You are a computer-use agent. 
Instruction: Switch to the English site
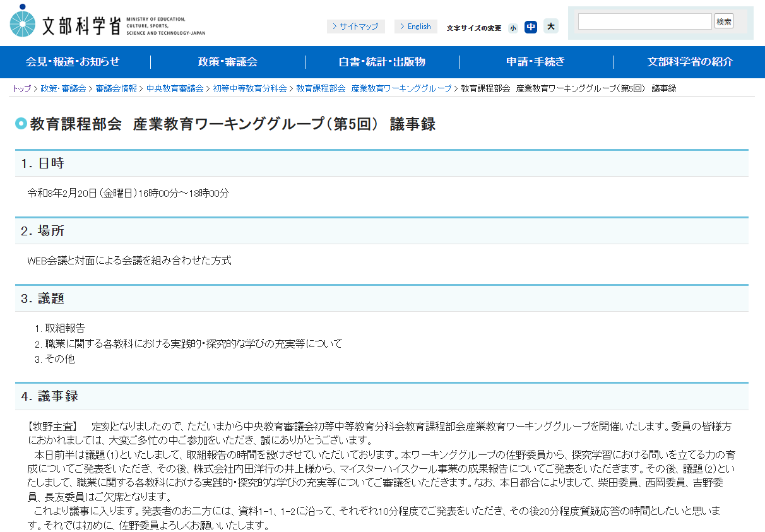click(x=415, y=27)
